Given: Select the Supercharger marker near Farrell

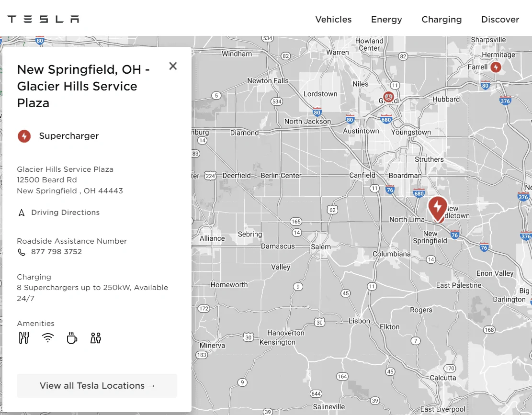Looking at the screenshot, I should 496,67.
